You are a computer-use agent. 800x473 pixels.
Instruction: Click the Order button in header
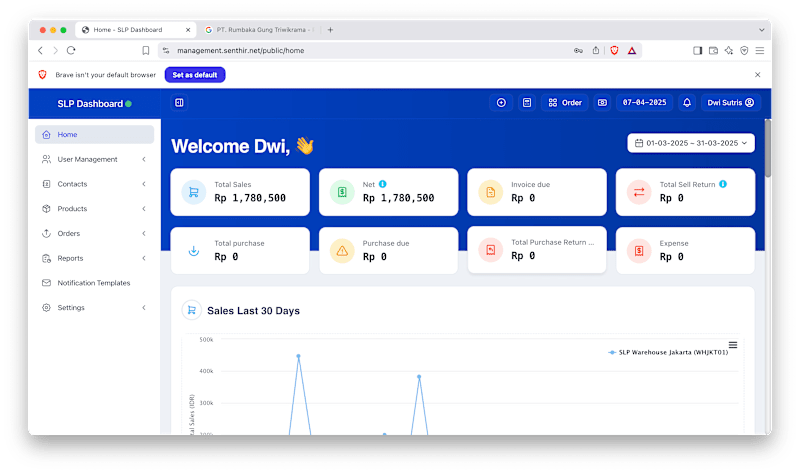[x=565, y=103]
